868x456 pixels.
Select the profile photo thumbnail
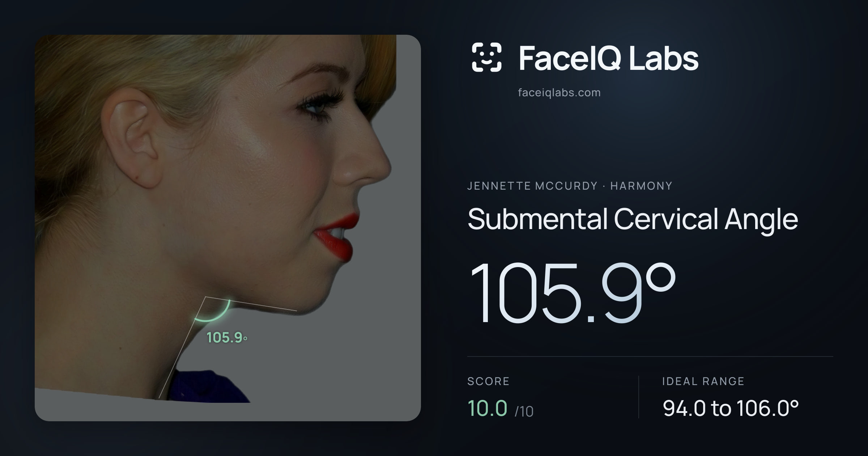tap(228, 228)
